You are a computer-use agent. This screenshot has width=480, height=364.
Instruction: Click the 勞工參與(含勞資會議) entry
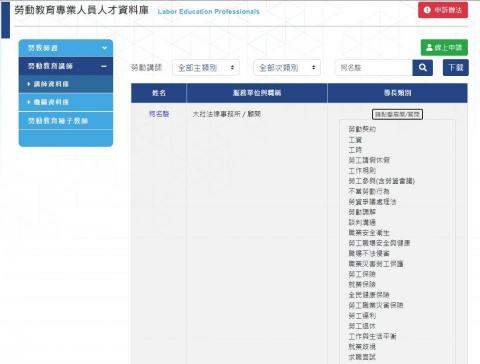pos(382,181)
